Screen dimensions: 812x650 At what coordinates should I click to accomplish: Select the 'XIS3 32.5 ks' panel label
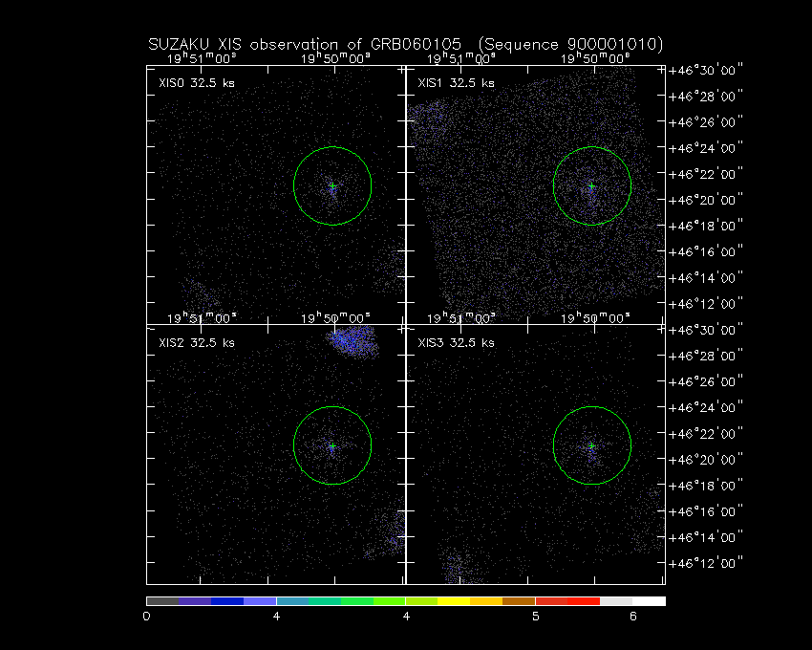(x=457, y=342)
